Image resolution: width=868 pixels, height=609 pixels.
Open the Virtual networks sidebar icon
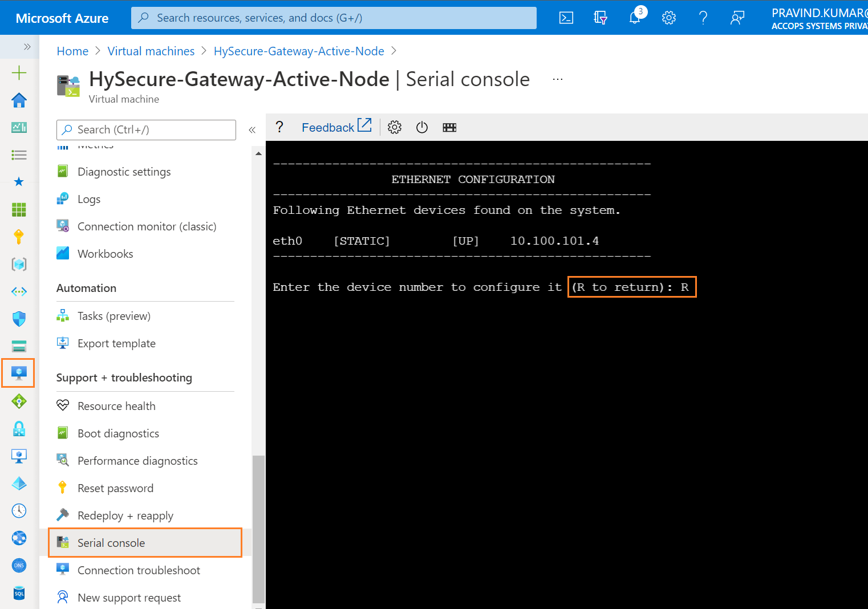click(x=19, y=291)
